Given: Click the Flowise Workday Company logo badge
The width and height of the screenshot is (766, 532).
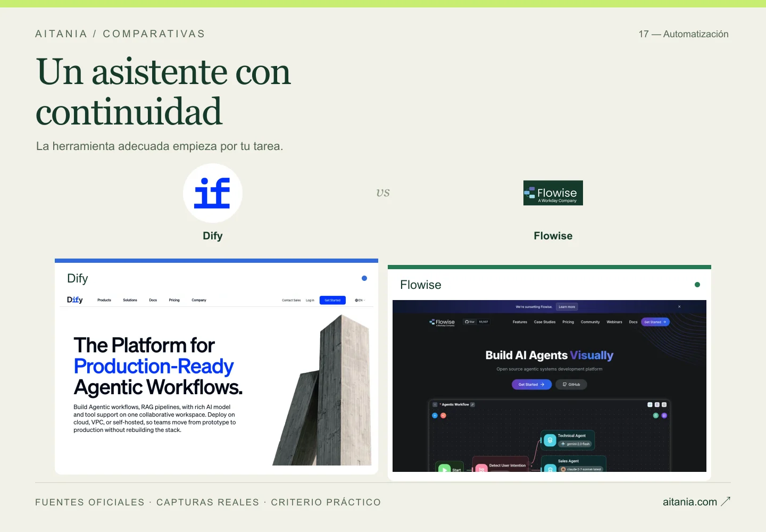Looking at the screenshot, I should click(x=553, y=193).
